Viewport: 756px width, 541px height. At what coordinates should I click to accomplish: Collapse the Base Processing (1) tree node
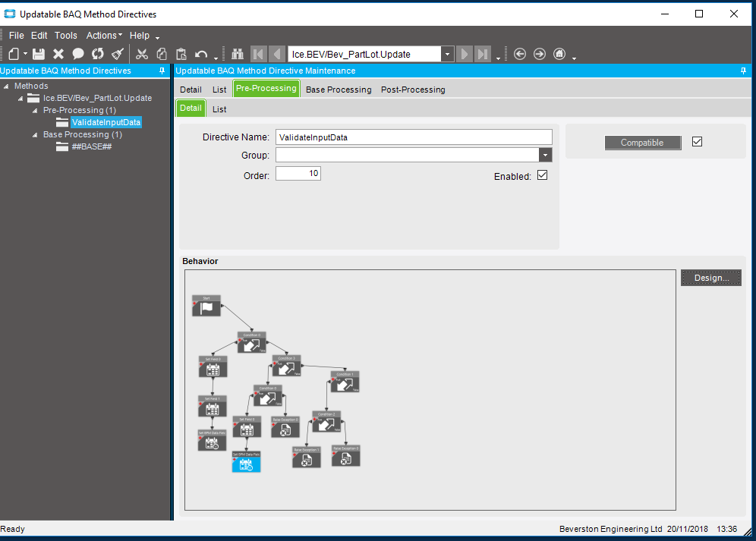[35, 135]
